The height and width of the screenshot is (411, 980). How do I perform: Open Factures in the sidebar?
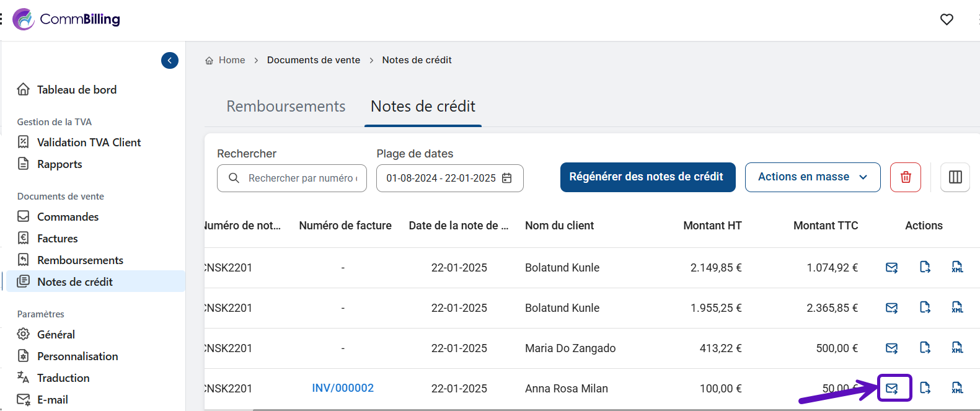[x=57, y=239]
